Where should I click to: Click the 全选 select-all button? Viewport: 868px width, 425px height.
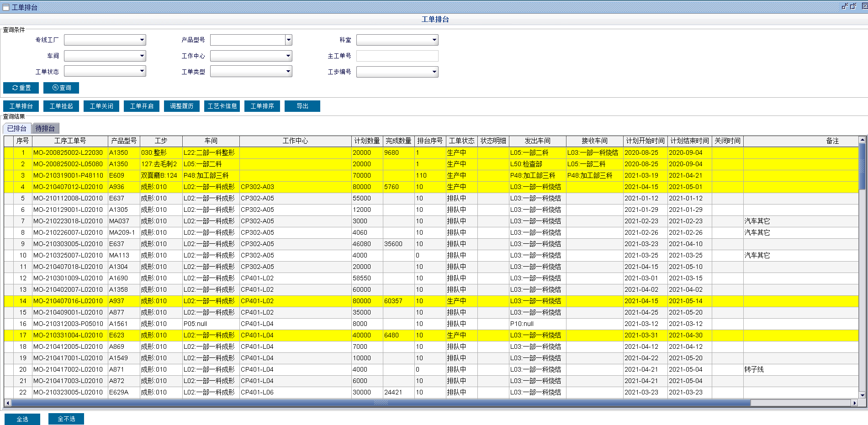pyautogui.click(x=22, y=419)
